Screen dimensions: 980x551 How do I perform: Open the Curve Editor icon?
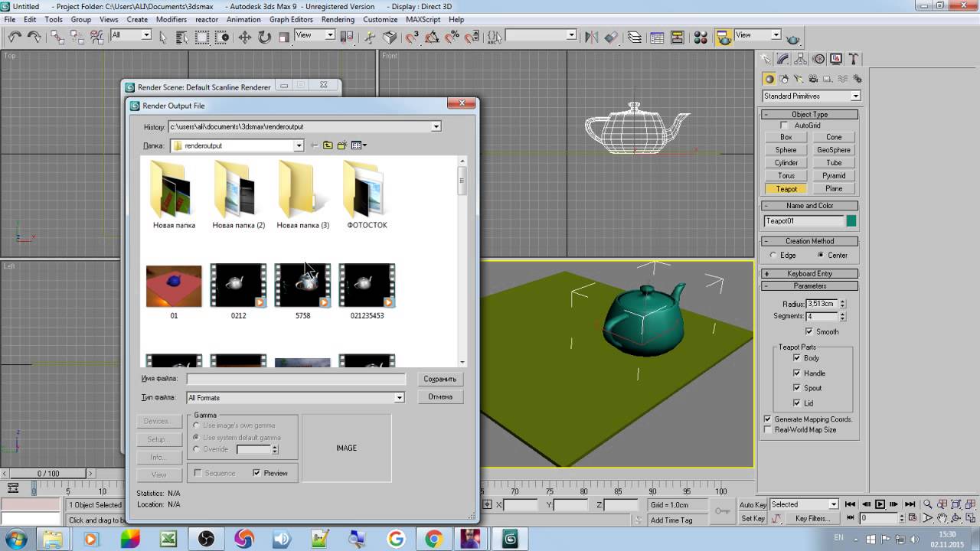click(657, 37)
